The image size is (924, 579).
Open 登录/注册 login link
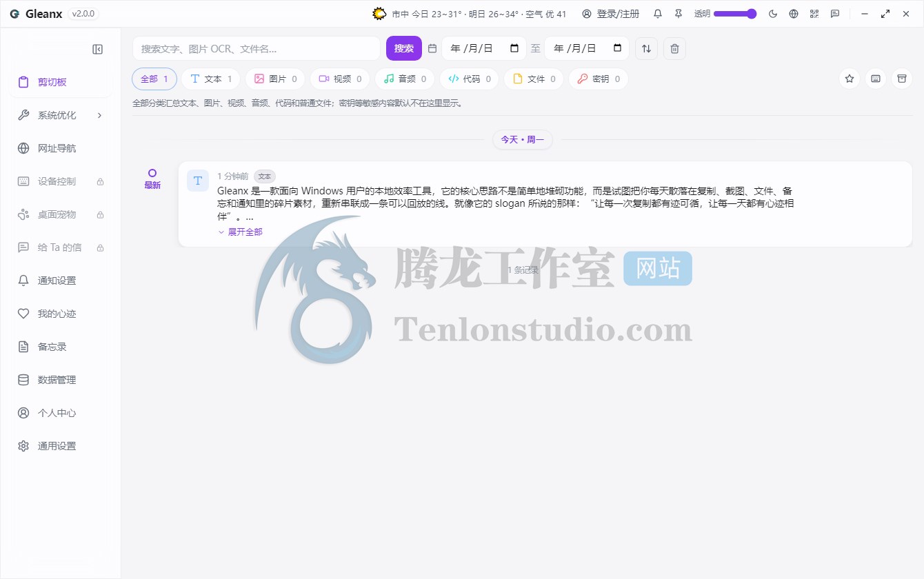pos(611,14)
